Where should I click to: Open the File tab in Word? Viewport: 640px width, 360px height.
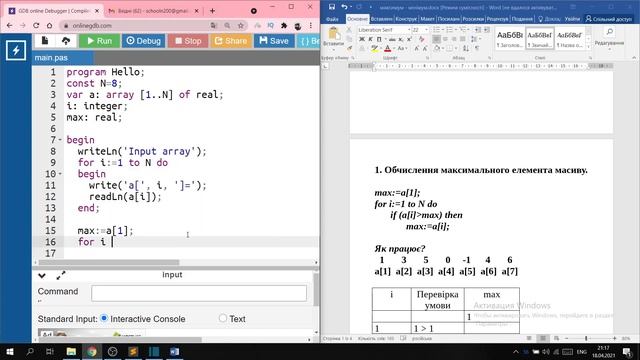332,19
